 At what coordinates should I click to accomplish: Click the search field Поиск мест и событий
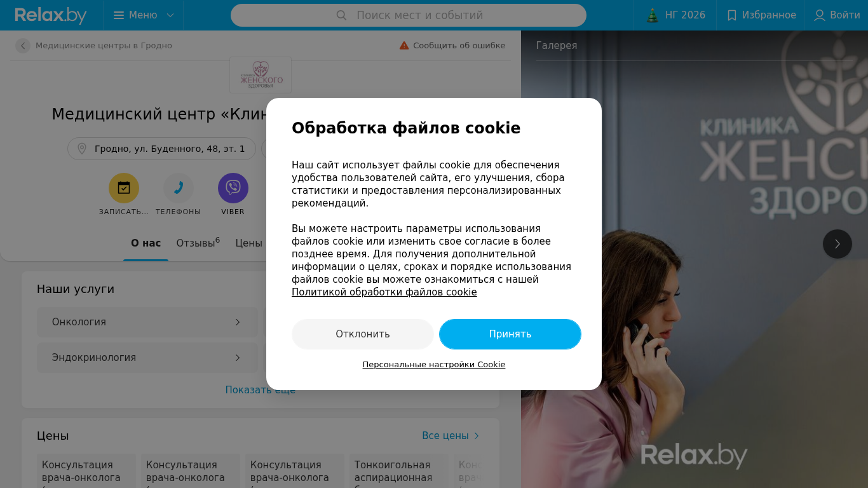pyautogui.click(x=409, y=15)
